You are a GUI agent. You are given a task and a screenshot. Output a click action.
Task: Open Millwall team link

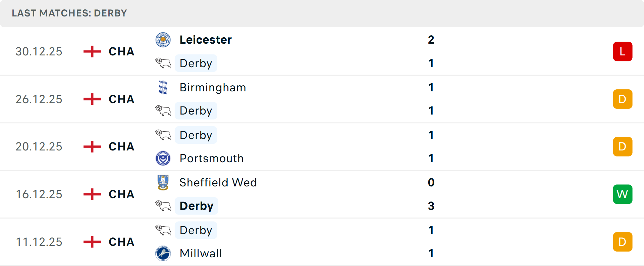coord(201,253)
